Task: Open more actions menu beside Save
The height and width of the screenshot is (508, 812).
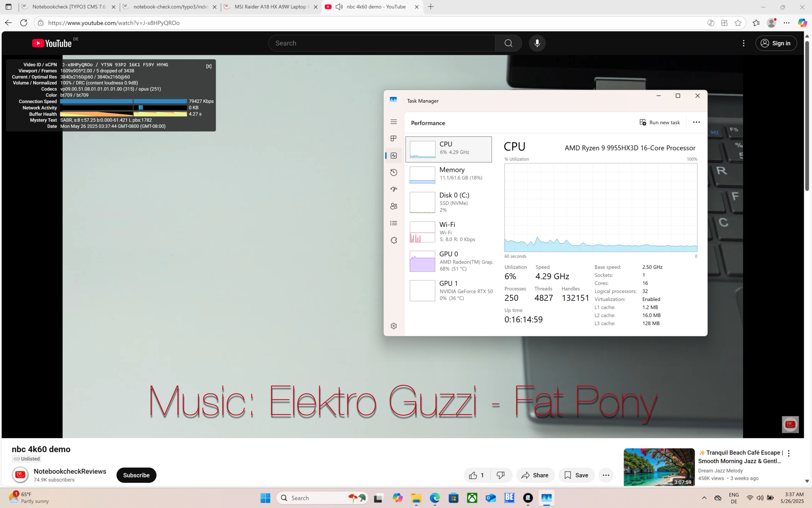Action: pyautogui.click(x=606, y=475)
